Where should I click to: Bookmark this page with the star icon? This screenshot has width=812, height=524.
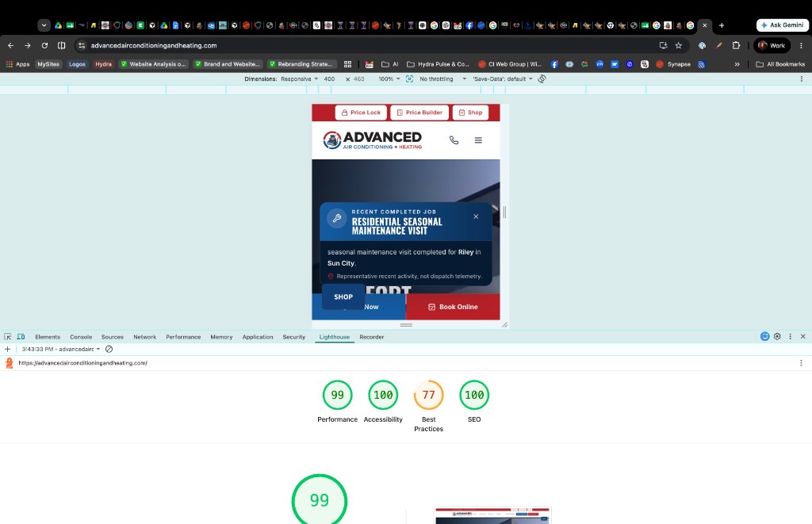tap(679, 45)
